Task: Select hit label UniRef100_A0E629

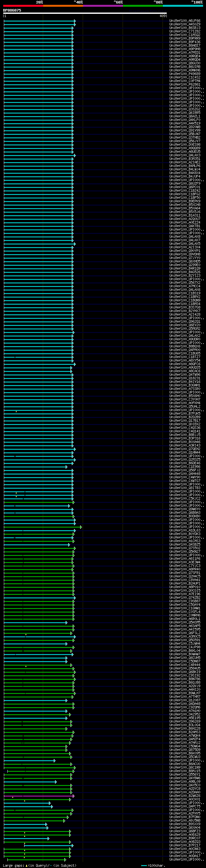Action: click(185, 835)
